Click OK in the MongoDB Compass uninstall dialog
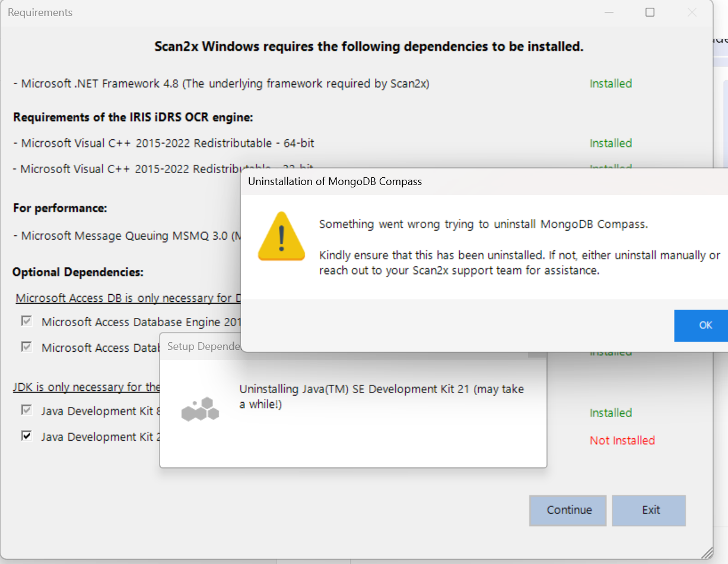728x564 pixels. point(704,326)
